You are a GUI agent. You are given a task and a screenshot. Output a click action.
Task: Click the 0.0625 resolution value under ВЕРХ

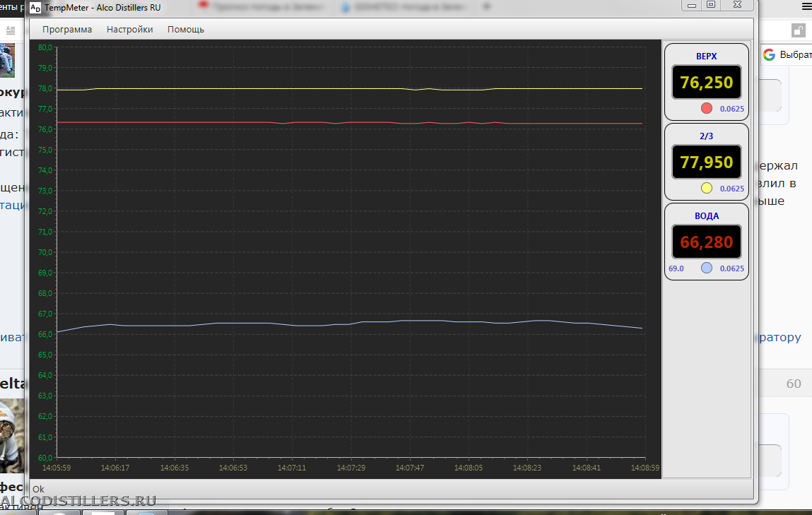tap(731, 109)
